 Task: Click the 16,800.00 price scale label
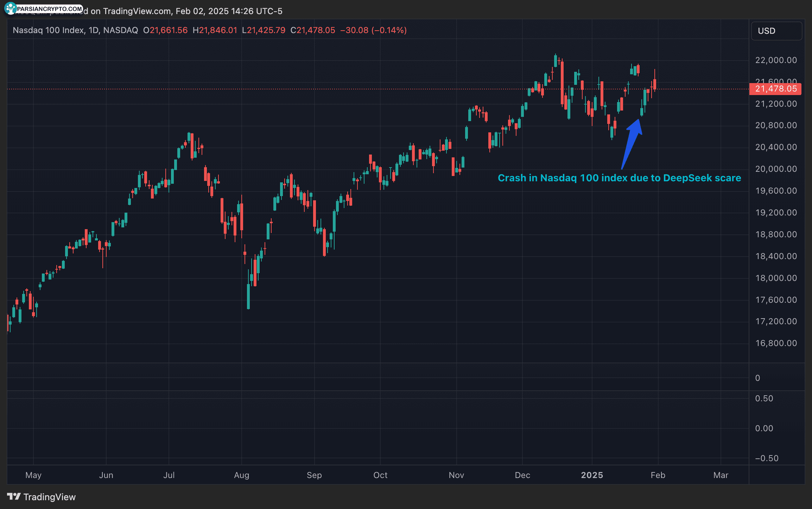[x=776, y=343]
